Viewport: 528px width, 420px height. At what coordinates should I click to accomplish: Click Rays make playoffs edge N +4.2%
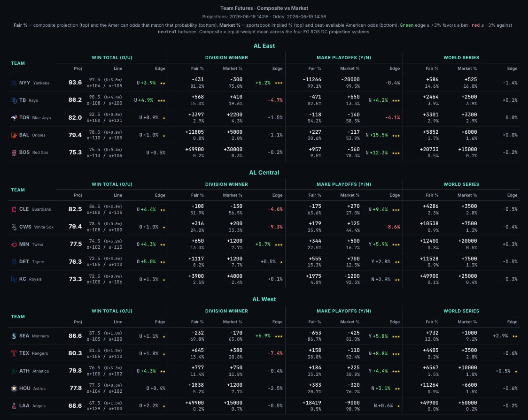378,100
